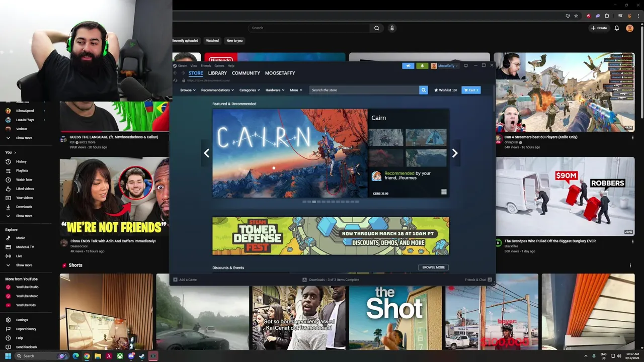Click the YouTube Create button

pos(599,28)
